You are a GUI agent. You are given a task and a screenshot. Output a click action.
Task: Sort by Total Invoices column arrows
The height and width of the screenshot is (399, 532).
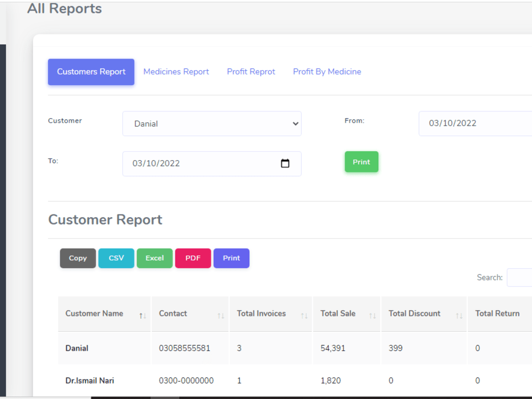coord(304,316)
